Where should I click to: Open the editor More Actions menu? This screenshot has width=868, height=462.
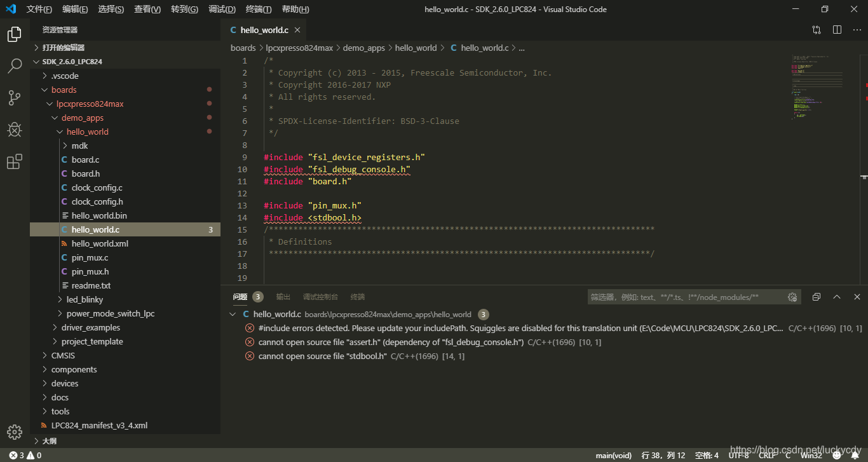coord(856,30)
